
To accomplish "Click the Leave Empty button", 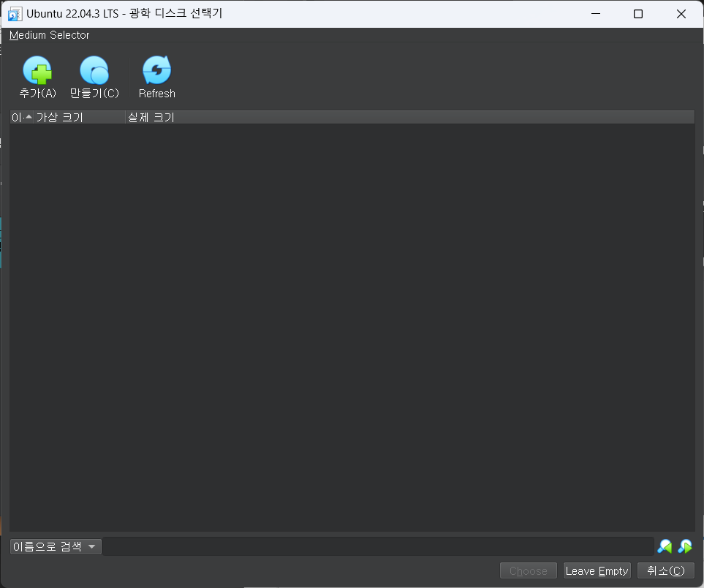I will coord(597,571).
